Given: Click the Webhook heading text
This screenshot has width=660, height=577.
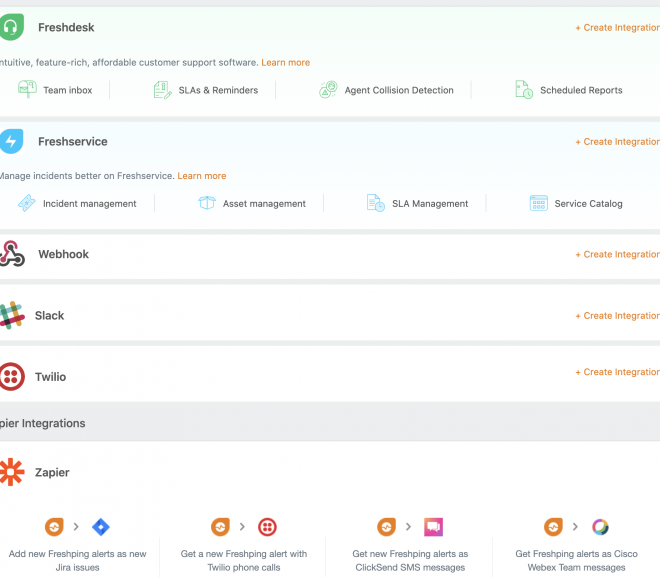Looking at the screenshot, I should [x=64, y=254].
